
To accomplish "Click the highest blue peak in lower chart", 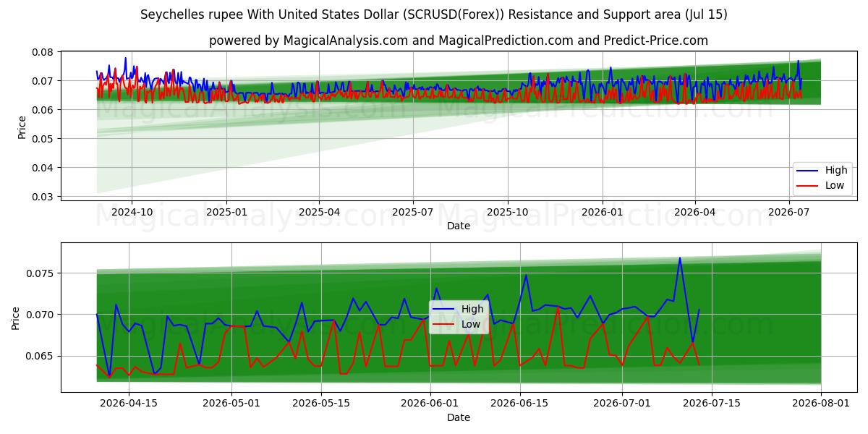I will click(x=680, y=258).
